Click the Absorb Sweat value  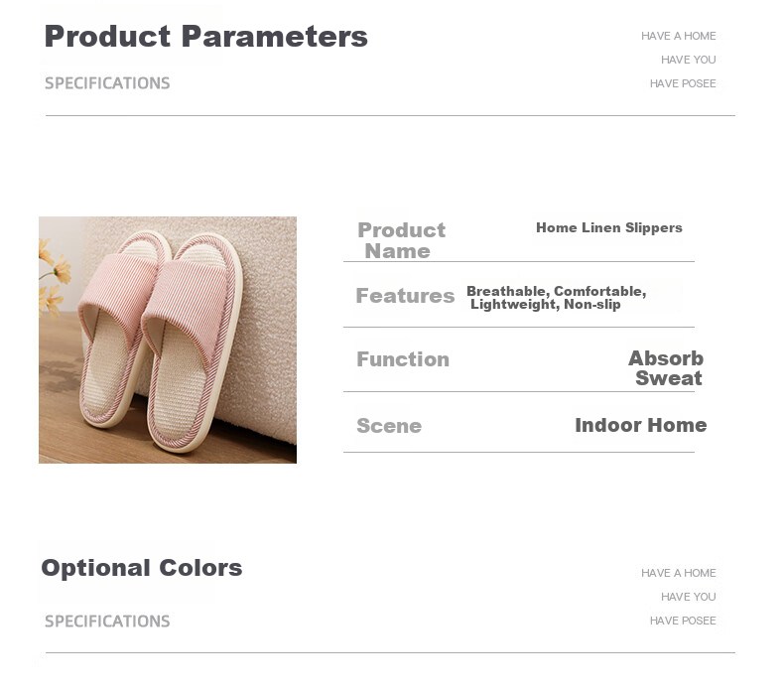666,367
